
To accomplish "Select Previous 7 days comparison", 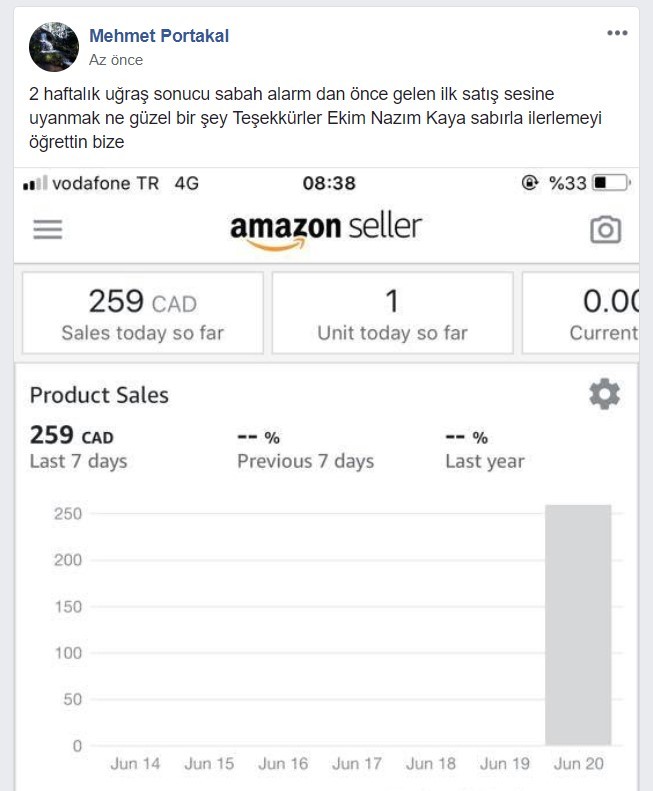I will (x=306, y=449).
